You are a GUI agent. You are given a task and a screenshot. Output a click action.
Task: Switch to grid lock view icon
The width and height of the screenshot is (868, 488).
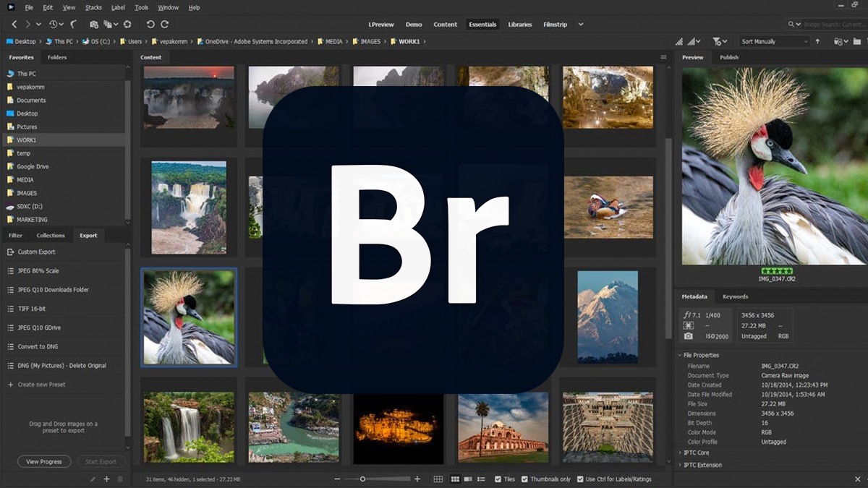pyautogui.click(x=438, y=479)
